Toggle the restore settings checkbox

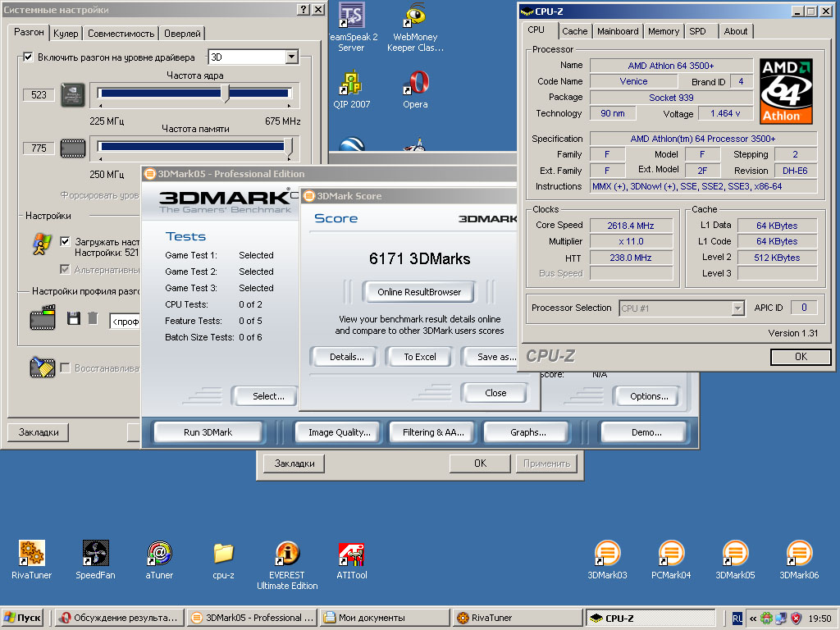point(65,367)
